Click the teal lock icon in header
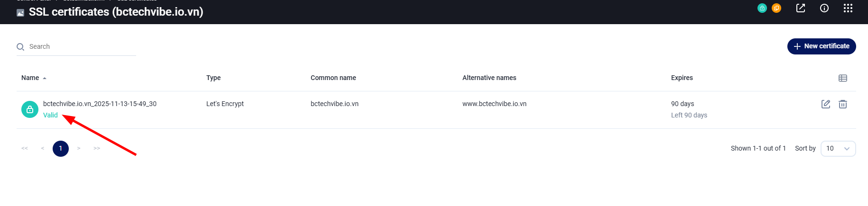 (762, 8)
